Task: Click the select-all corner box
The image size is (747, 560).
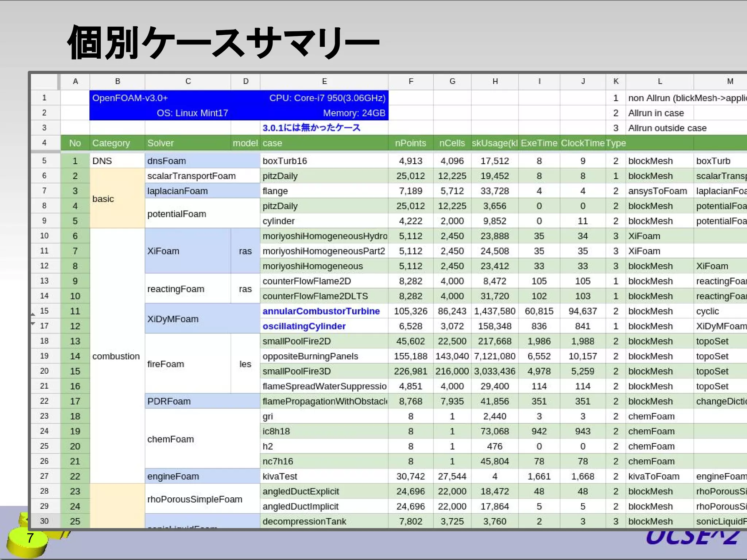Action: [x=44, y=81]
